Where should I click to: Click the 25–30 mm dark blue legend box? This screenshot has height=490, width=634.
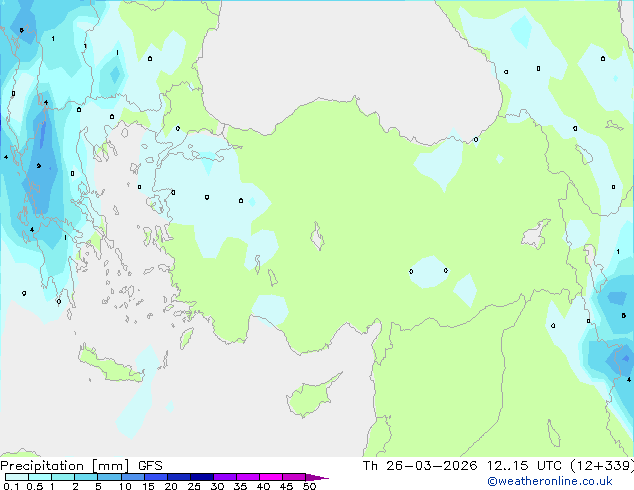pyautogui.click(x=201, y=477)
